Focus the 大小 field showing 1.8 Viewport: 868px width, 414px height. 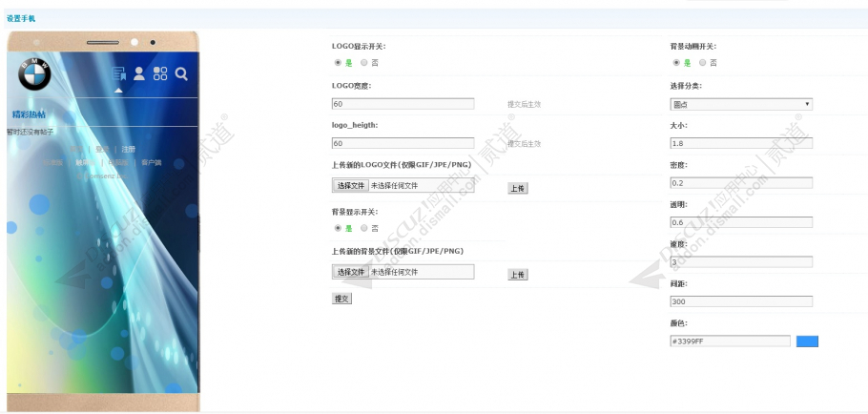pyautogui.click(x=741, y=143)
